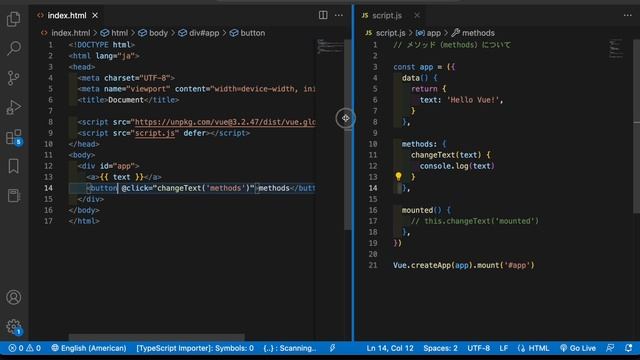Image resolution: width=640 pixels, height=360 pixels.
Task: Open the Explorer view in activity bar
Action: point(13,19)
